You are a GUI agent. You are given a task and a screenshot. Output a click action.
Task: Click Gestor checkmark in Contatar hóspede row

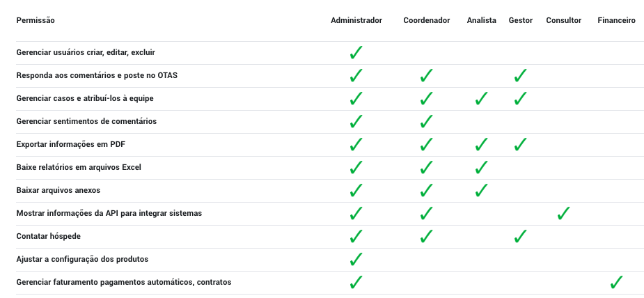520,237
